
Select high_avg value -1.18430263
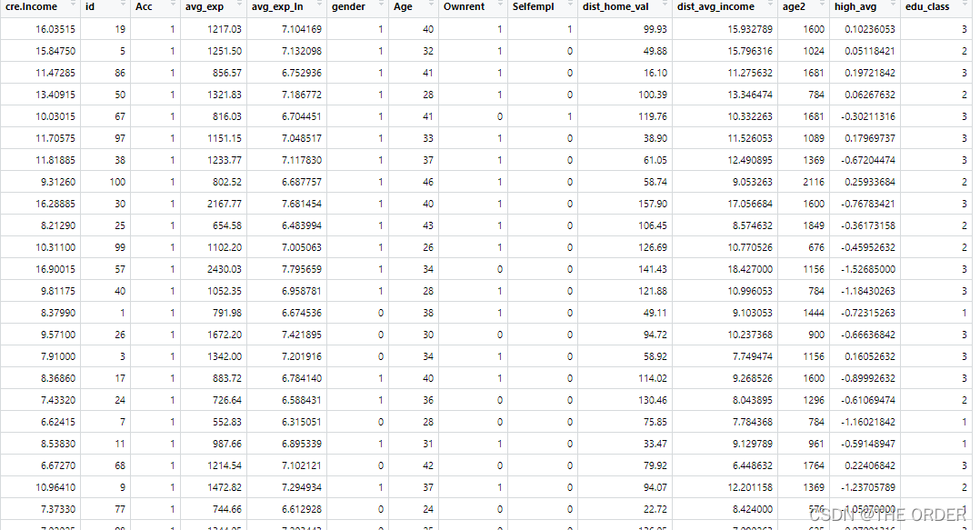(868, 291)
